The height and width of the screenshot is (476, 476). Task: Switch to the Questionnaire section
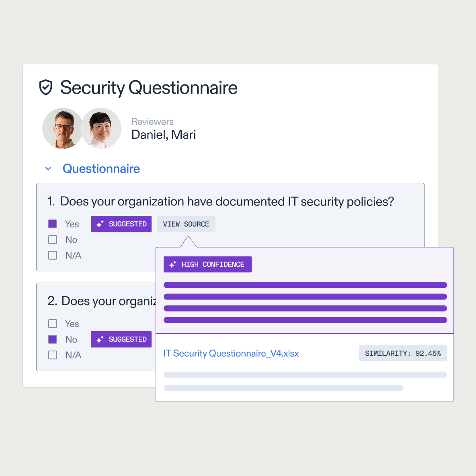(101, 168)
